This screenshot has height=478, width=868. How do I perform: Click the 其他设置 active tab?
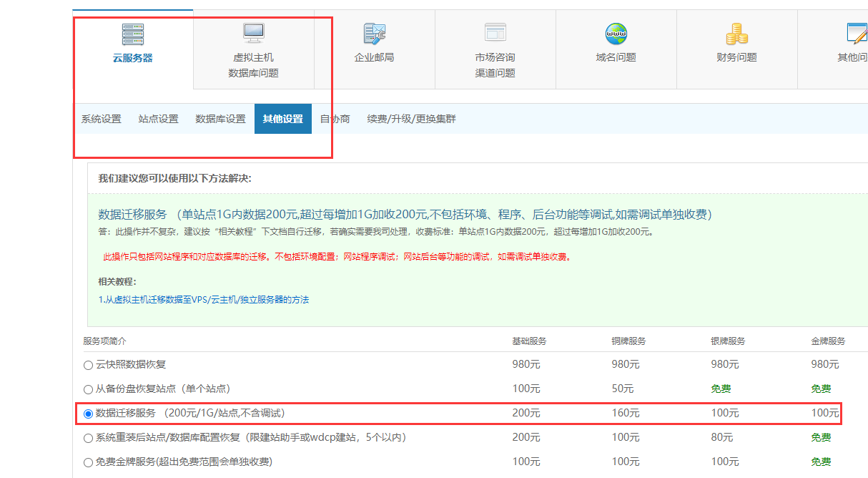point(282,119)
